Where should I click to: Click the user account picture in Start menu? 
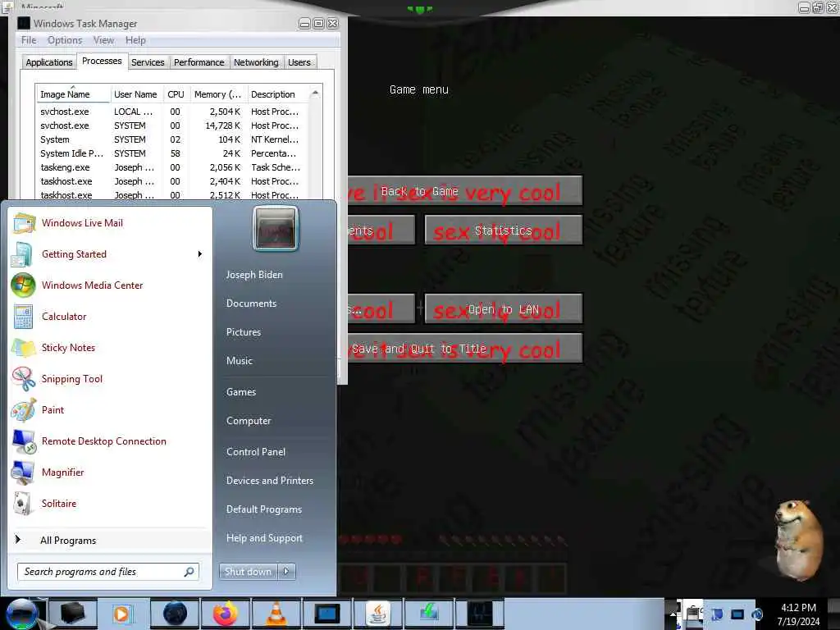click(276, 229)
